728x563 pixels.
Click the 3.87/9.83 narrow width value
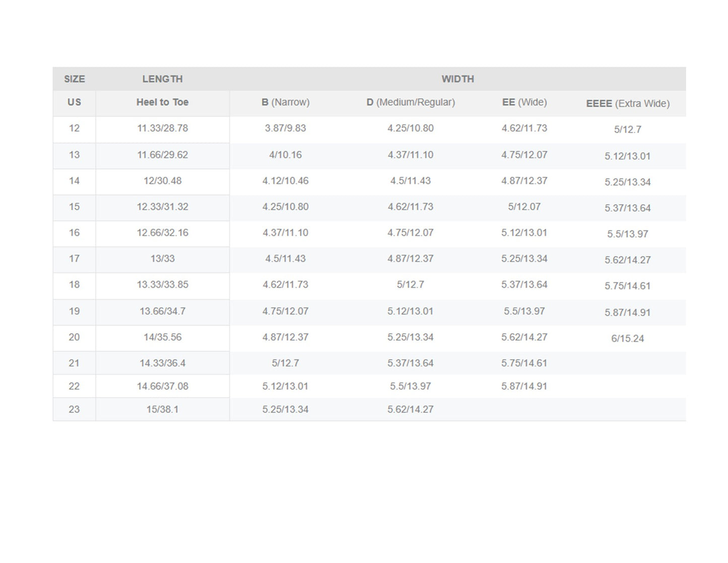[x=285, y=129]
